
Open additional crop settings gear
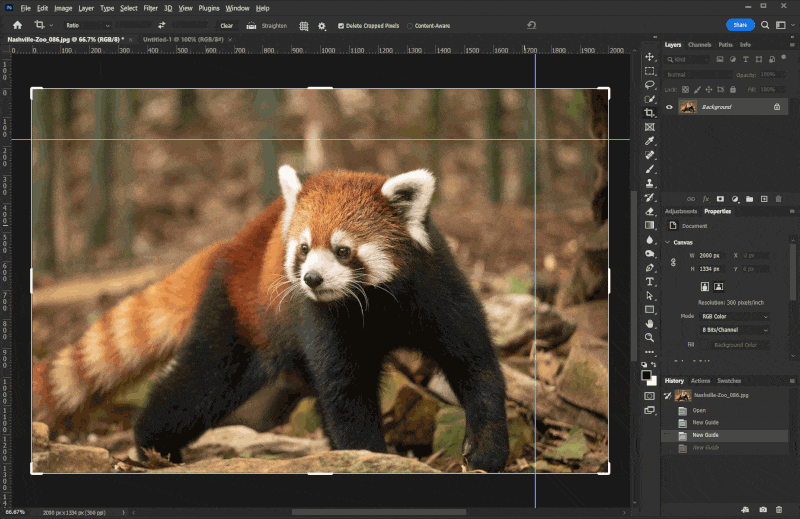(322, 26)
